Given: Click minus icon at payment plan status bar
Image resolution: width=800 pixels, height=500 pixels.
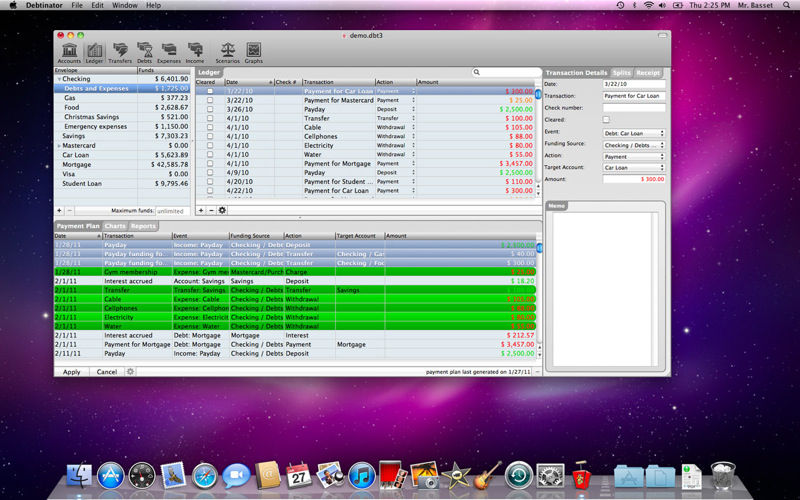Looking at the screenshot, I should click(537, 372).
